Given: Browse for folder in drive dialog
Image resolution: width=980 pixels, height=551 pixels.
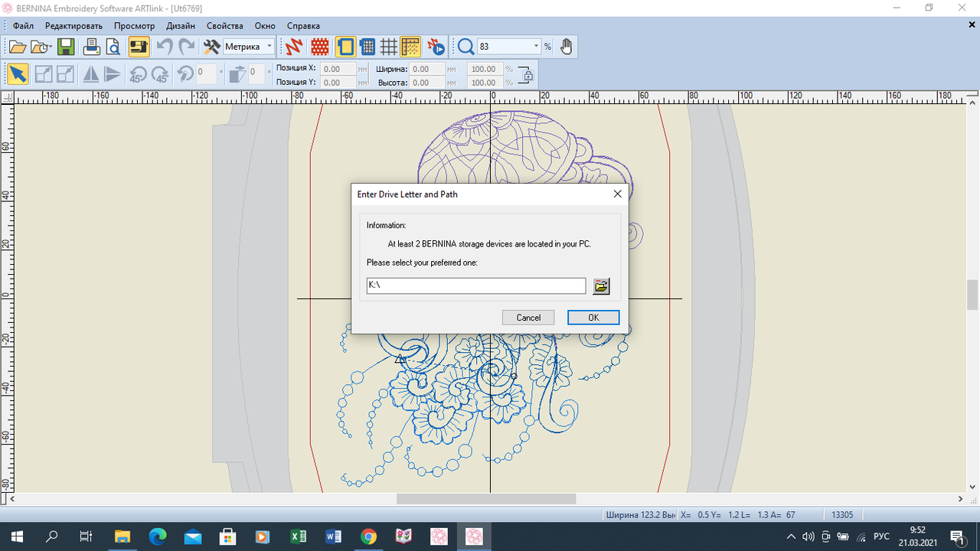Looking at the screenshot, I should tap(602, 286).
